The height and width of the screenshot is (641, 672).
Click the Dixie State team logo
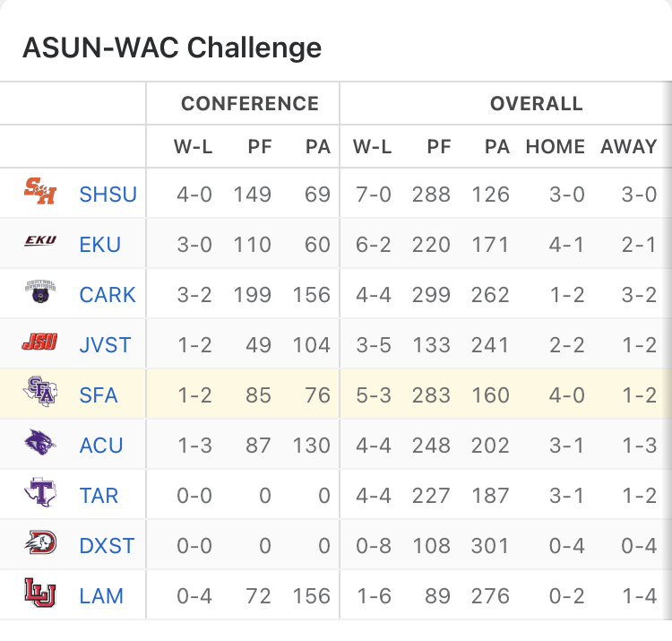click(x=39, y=544)
